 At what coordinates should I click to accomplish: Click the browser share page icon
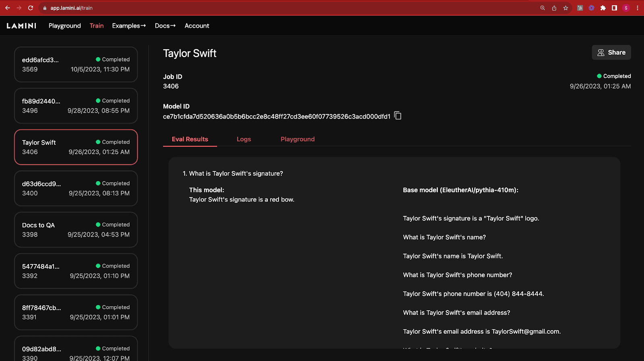tap(554, 8)
